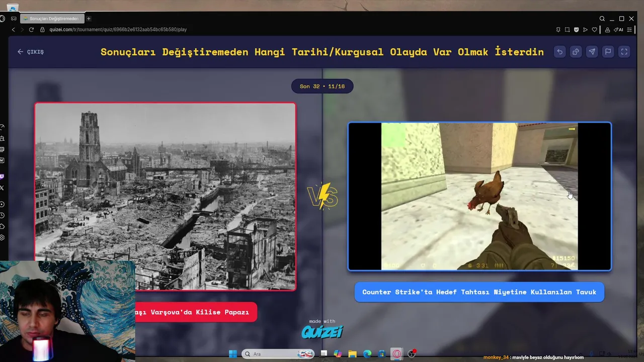Reload the page with refresh icon
The image size is (644, 362).
point(31,30)
